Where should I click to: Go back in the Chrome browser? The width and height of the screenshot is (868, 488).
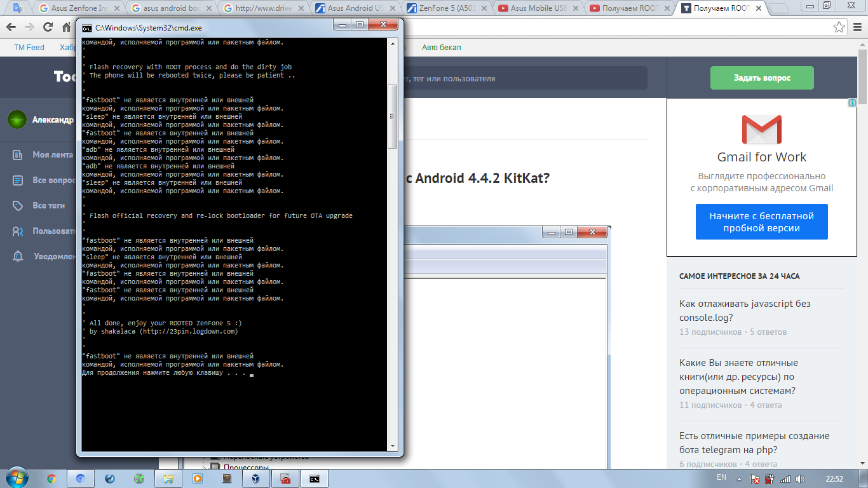point(11,27)
